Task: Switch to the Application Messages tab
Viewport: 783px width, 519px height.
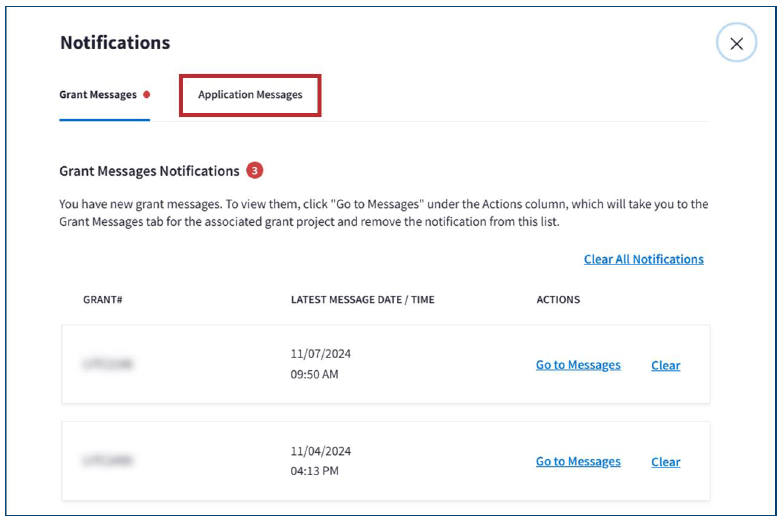Action: (250, 95)
